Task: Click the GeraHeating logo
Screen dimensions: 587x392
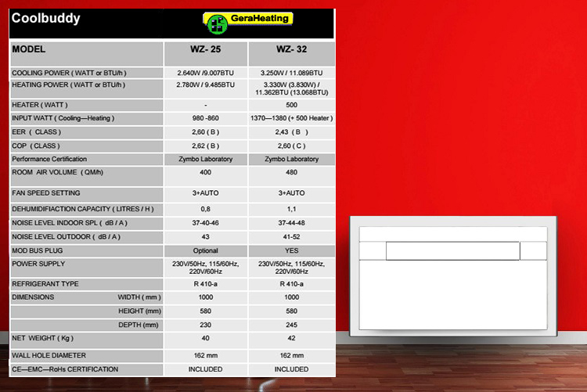Action: click(x=248, y=23)
